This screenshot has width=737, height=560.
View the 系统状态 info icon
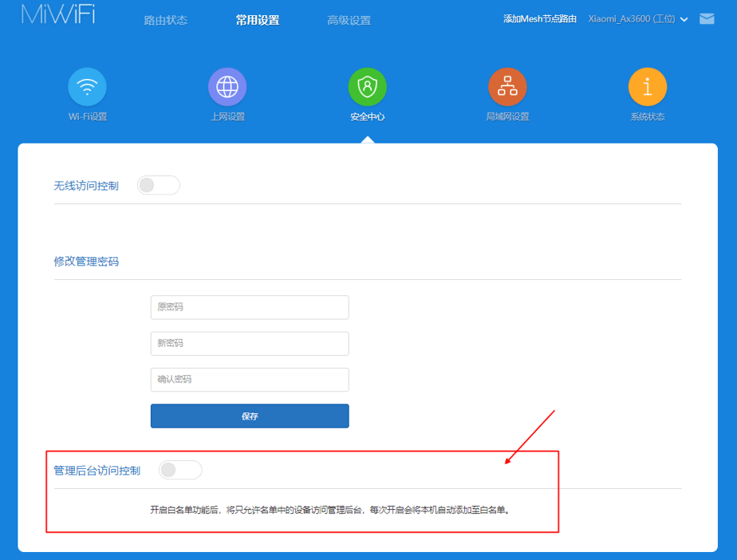[647, 86]
